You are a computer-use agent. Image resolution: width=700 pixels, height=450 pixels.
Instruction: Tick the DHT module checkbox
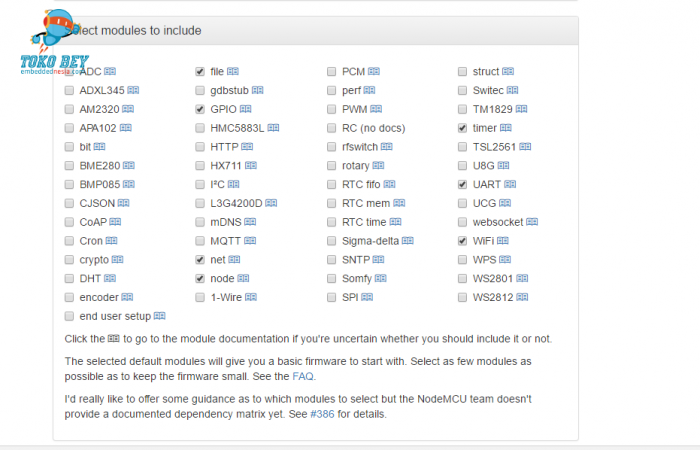[x=69, y=279]
